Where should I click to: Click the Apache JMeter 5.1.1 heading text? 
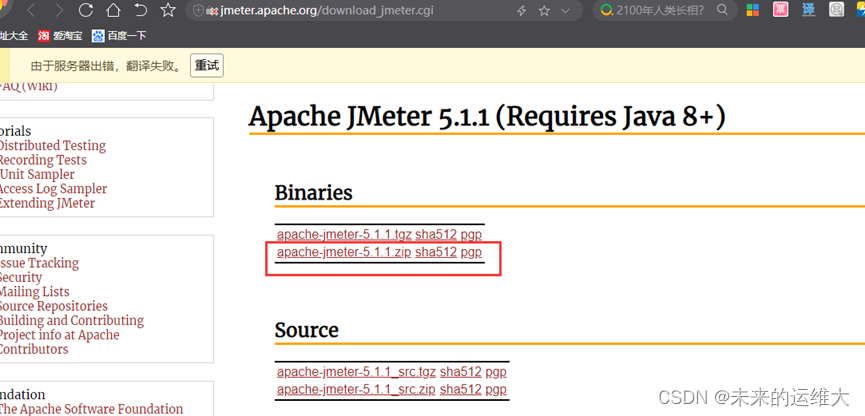(x=487, y=116)
